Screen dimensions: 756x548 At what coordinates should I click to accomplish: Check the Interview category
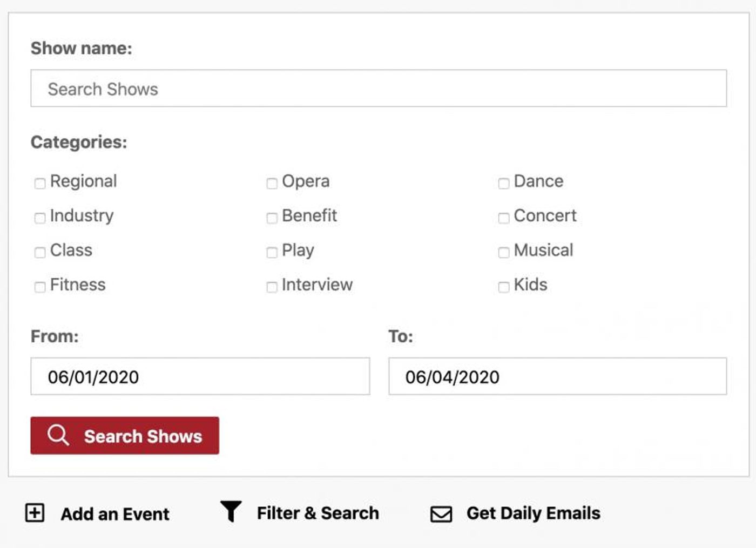(272, 287)
